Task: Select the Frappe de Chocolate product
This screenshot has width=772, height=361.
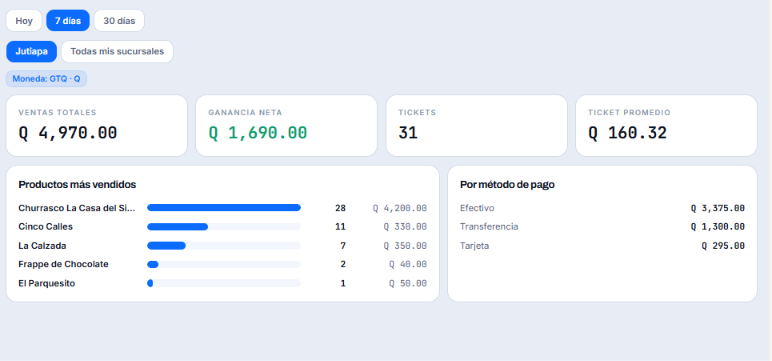Action: [64, 264]
